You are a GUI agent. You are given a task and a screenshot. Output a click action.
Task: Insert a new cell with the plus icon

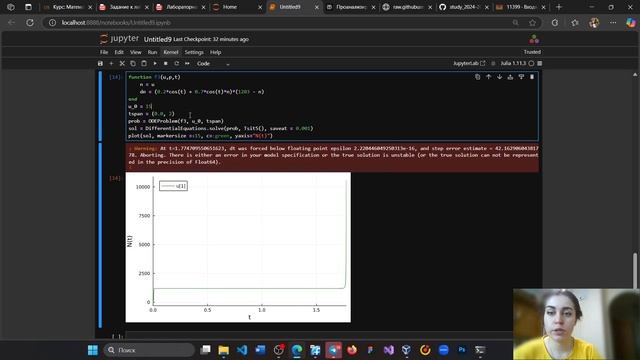pyautogui.click(x=111, y=64)
